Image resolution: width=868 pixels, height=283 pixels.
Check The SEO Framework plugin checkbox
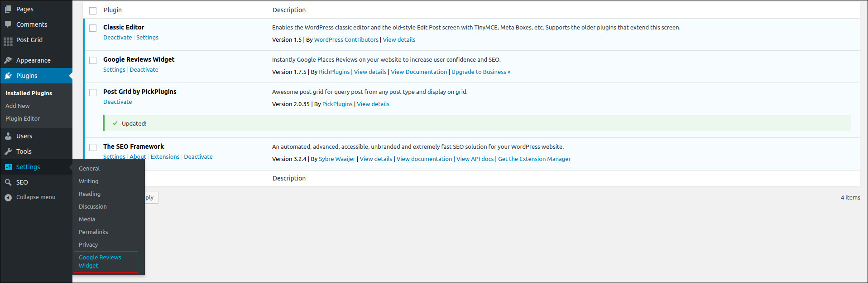(x=93, y=147)
